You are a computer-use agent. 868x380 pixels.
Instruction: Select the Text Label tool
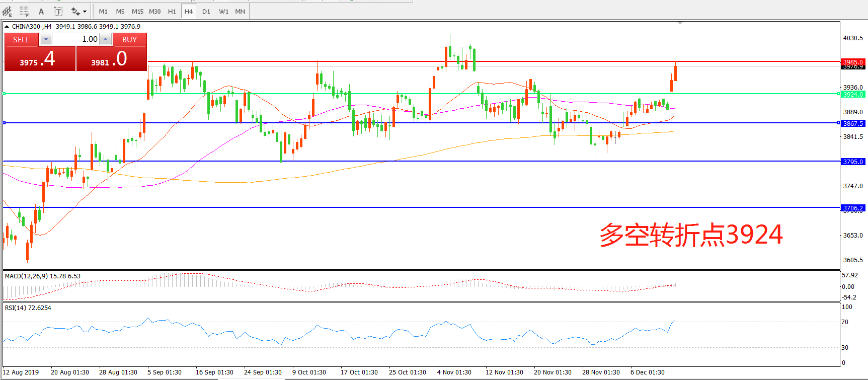pyautogui.click(x=58, y=11)
